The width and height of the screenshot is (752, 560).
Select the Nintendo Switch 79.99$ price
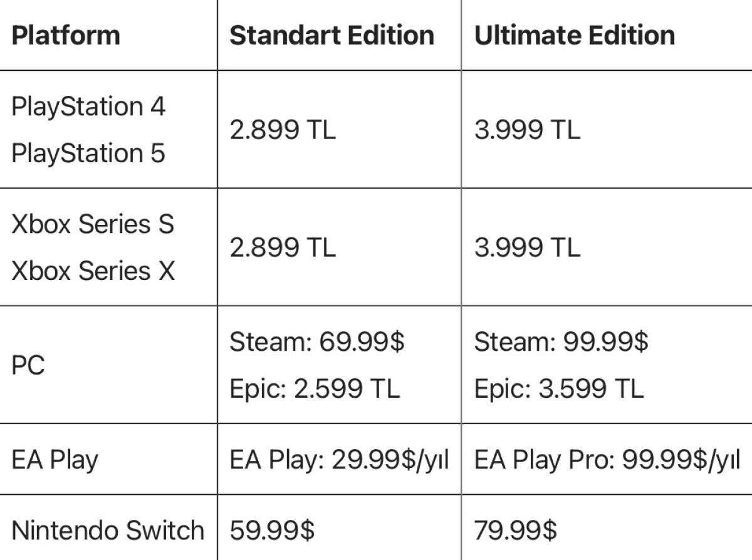tap(516, 531)
